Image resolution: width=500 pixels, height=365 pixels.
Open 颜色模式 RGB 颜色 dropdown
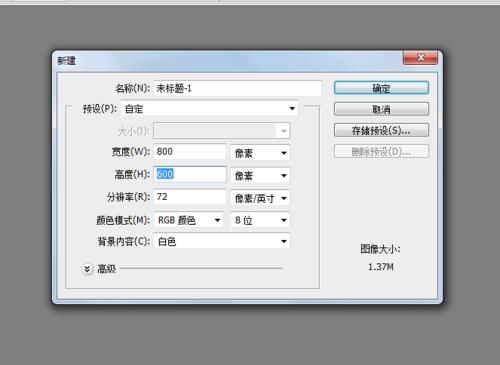coord(188,220)
